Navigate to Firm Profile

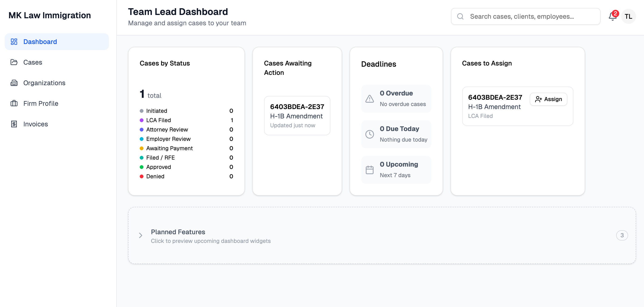57,103
